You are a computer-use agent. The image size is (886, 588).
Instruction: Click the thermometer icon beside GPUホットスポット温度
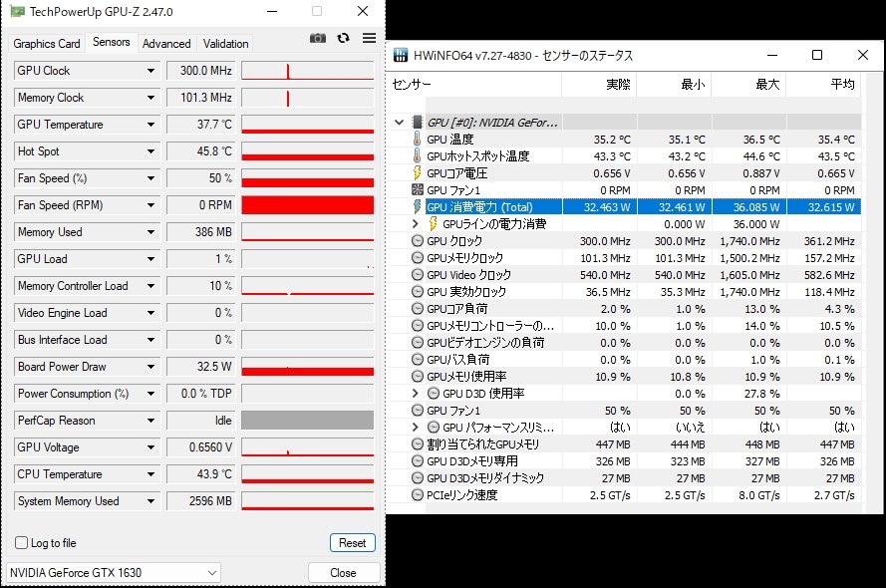(x=417, y=155)
